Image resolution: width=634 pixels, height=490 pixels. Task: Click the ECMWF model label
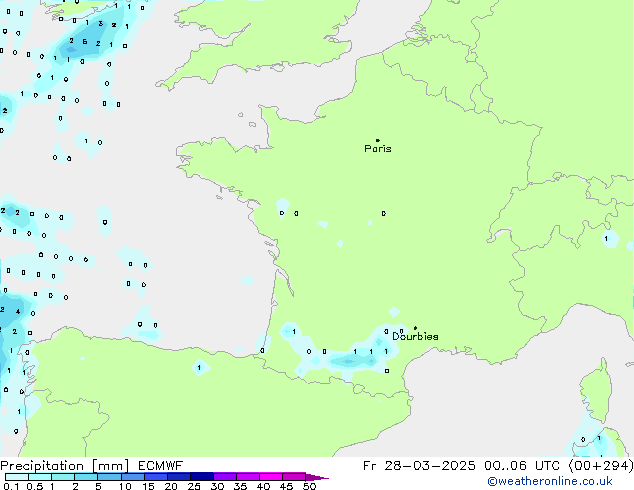click(161, 466)
